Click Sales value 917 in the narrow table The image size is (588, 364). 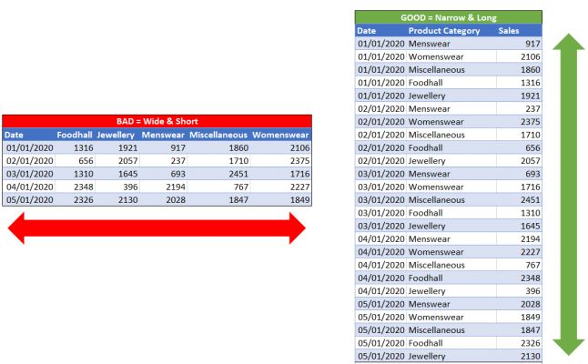tap(532, 44)
